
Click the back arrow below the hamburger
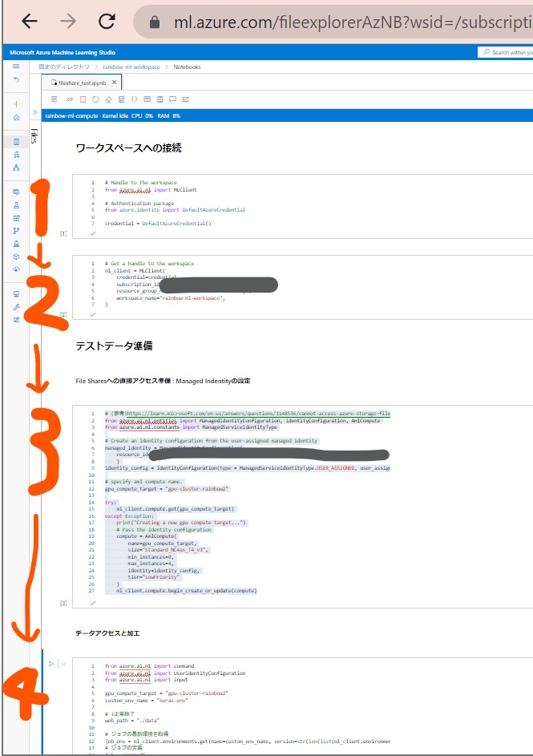[x=16, y=79]
